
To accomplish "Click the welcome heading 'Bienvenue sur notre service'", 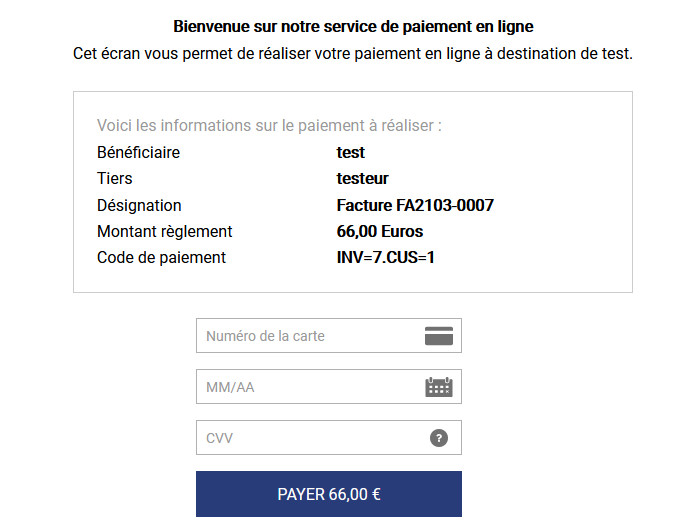I will (x=353, y=27).
